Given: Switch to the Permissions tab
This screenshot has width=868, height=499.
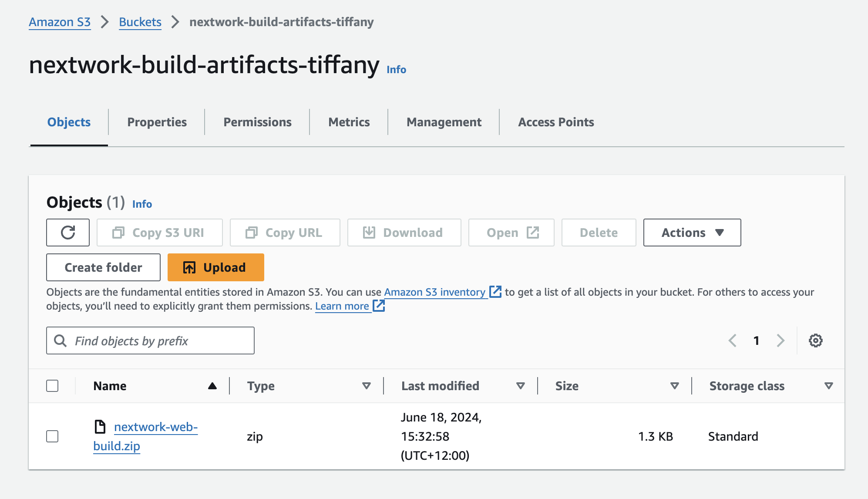Looking at the screenshot, I should point(257,122).
